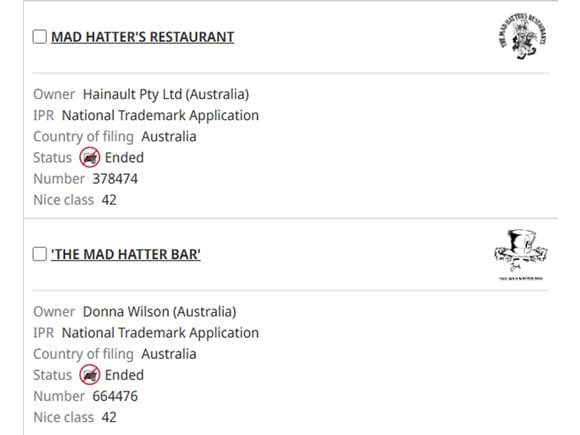Click Country of filing Australia in first record
Viewport: 580px width, 435px height.
169,136
